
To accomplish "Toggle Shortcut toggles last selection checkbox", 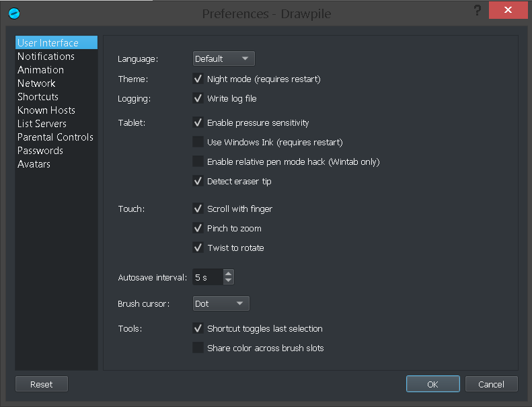I will (x=198, y=328).
